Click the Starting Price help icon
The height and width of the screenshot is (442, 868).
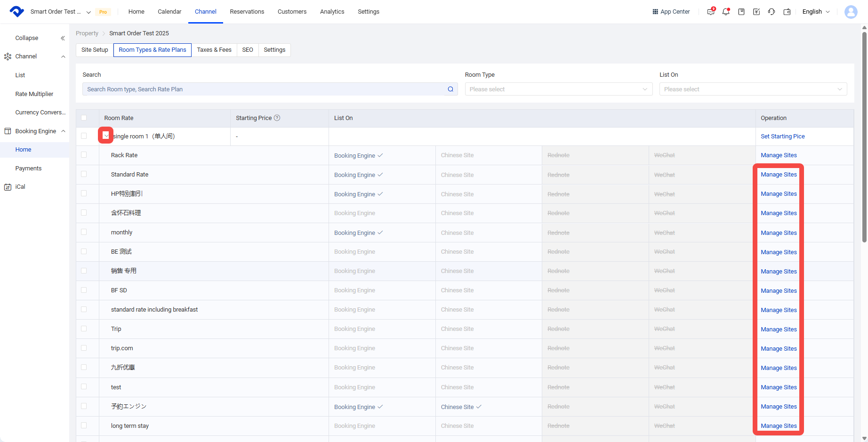277,118
